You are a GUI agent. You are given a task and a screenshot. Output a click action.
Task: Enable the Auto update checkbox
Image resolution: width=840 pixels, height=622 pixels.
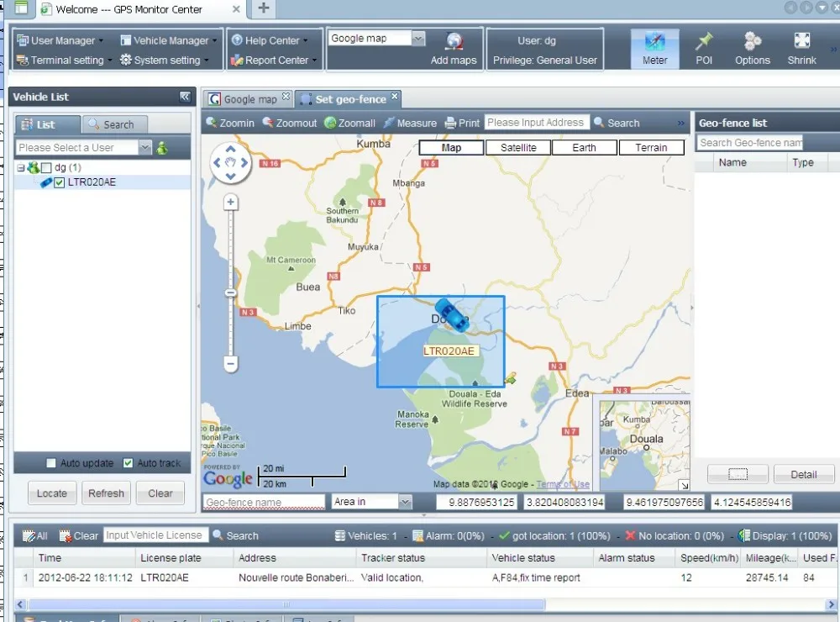click(x=51, y=463)
